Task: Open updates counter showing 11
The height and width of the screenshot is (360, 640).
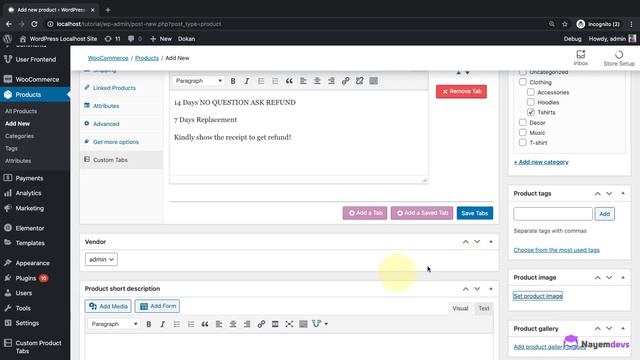Action: [x=113, y=39]
